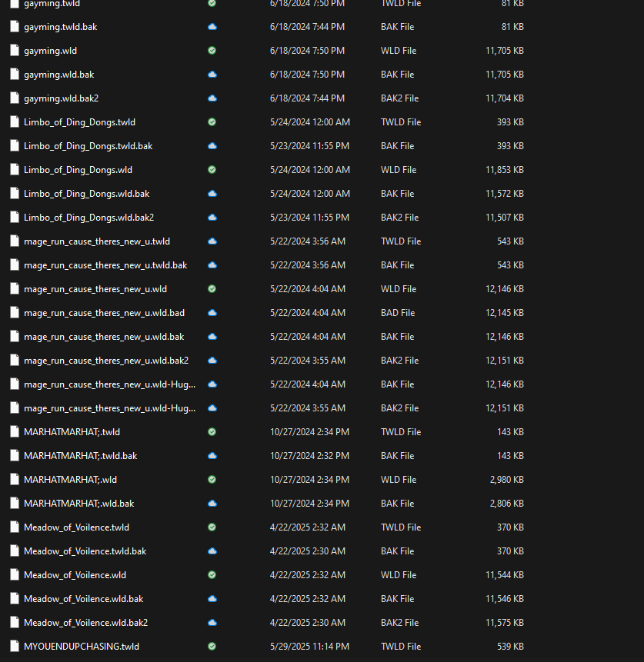Select the file mage_run_cause_theres_new_u.twld.bak
The image size is (644, 662).
coord(105,265)
